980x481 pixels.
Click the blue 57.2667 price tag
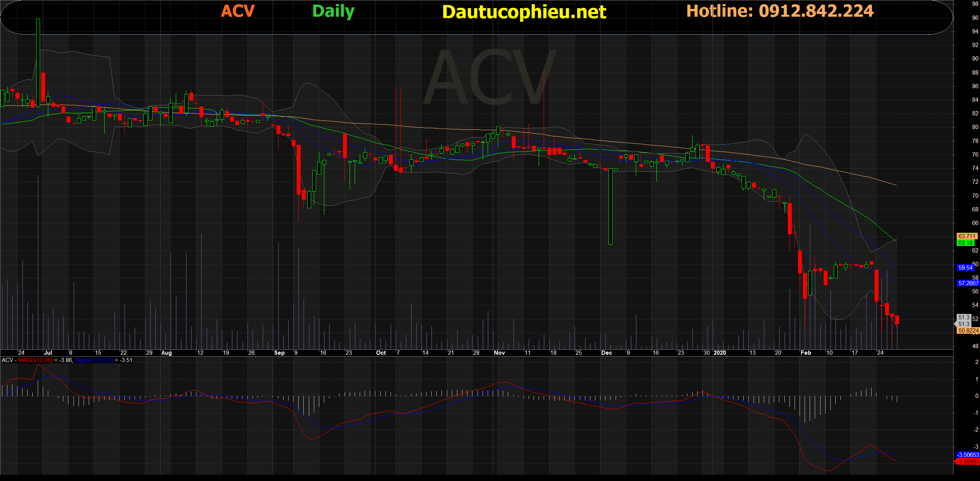click(x=968, y=283)
